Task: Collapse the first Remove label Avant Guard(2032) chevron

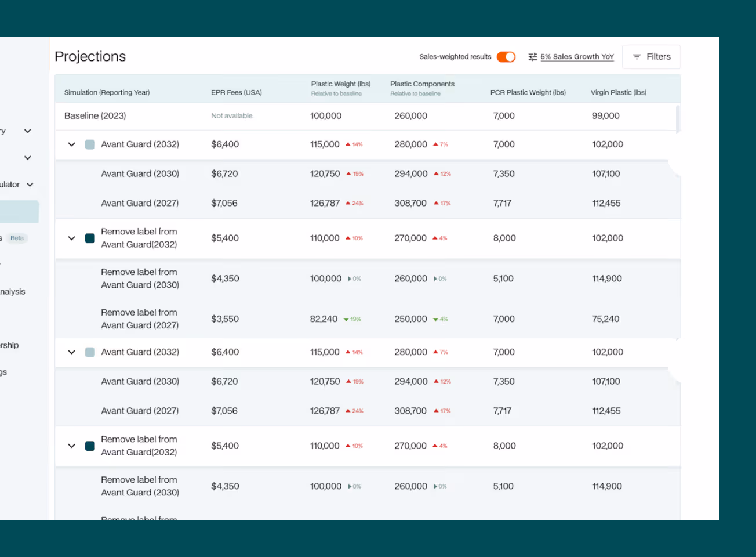Action: click(x=72, y=238)
